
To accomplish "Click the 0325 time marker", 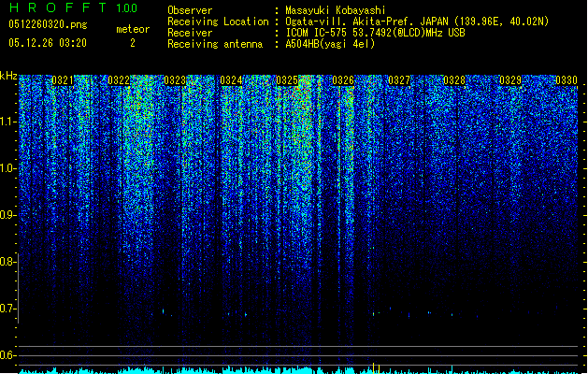I will click(x=287, y=80).
